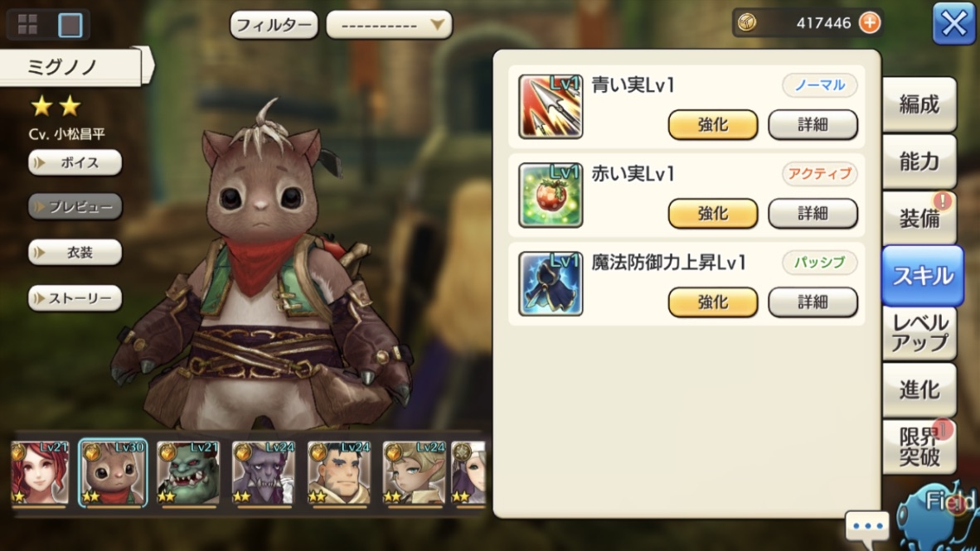This screenshot has width=980, height=551.
Task: Tap the orange plus to add coins
Action: tap(870, 23)
